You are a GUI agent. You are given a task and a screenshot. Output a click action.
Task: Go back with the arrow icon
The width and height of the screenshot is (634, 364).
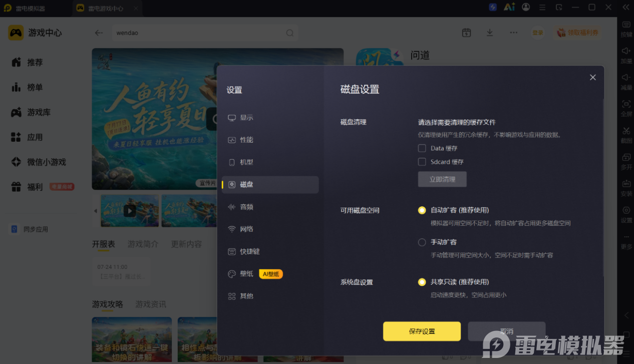pyautogui.click(x=99, y=33)
